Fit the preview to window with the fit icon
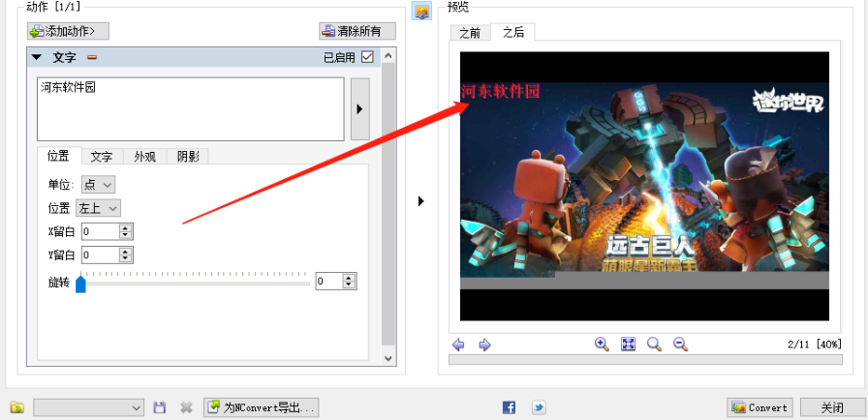868x420 pixels. click(629, 345)
